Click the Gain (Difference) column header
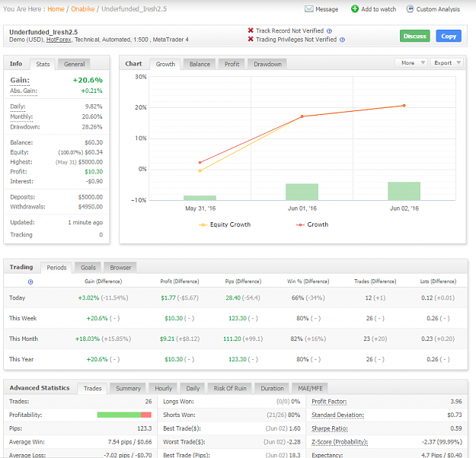 (104, 281)
